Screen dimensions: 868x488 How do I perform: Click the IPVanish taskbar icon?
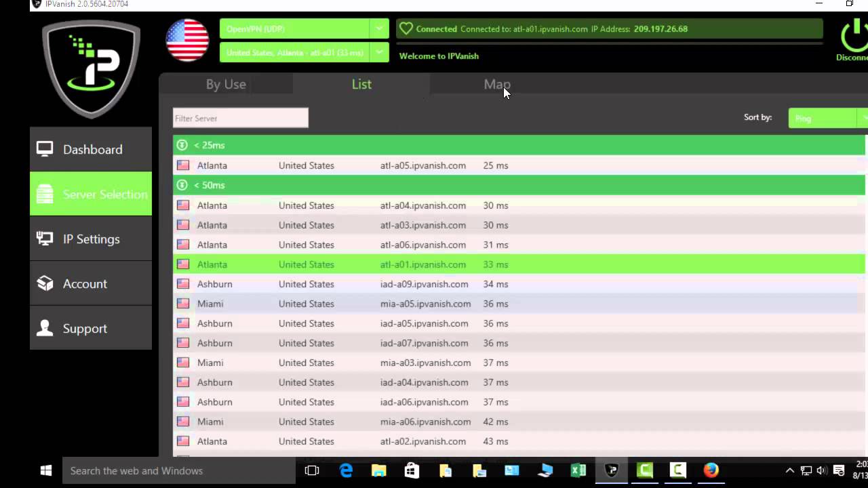click(x=612, y=470)
